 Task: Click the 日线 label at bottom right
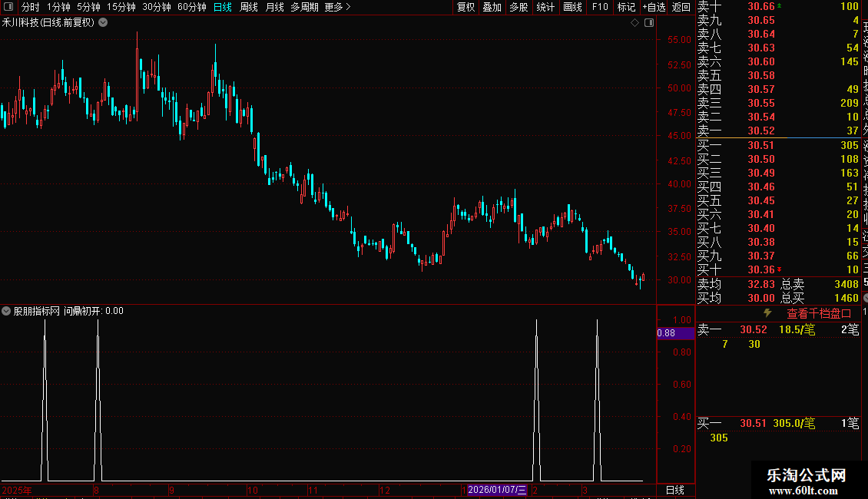(x=674, y=490)
